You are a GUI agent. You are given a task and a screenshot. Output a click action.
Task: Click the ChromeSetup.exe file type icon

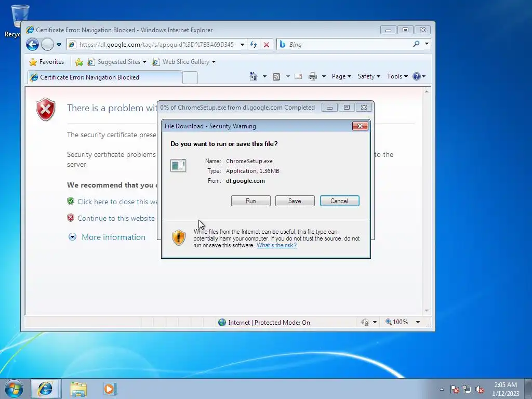point(178,166)
